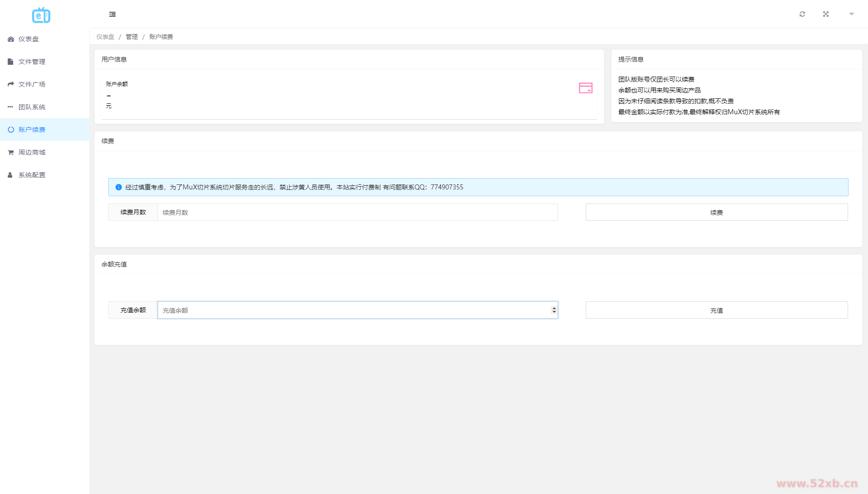Focus the 充值余额 amount field

[353, 310]
